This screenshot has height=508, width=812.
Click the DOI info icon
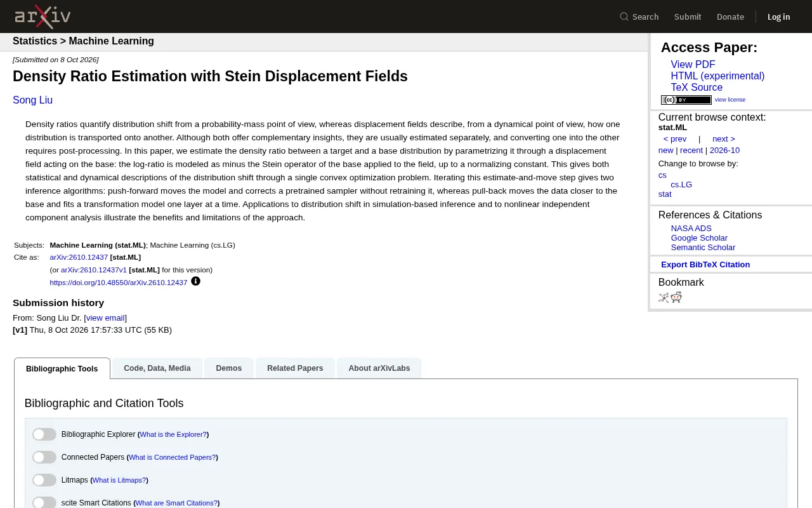pyautogui.click(x=195, y=281)
